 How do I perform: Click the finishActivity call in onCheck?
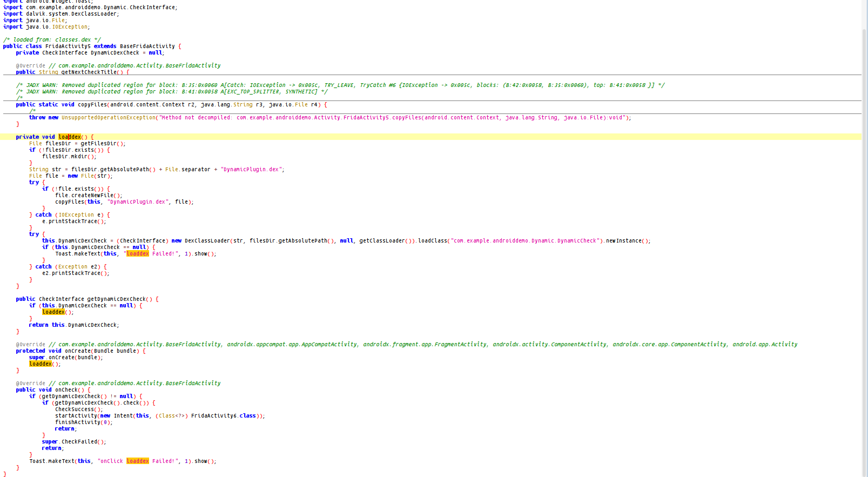pyautogui.click(x=77, y=422)
